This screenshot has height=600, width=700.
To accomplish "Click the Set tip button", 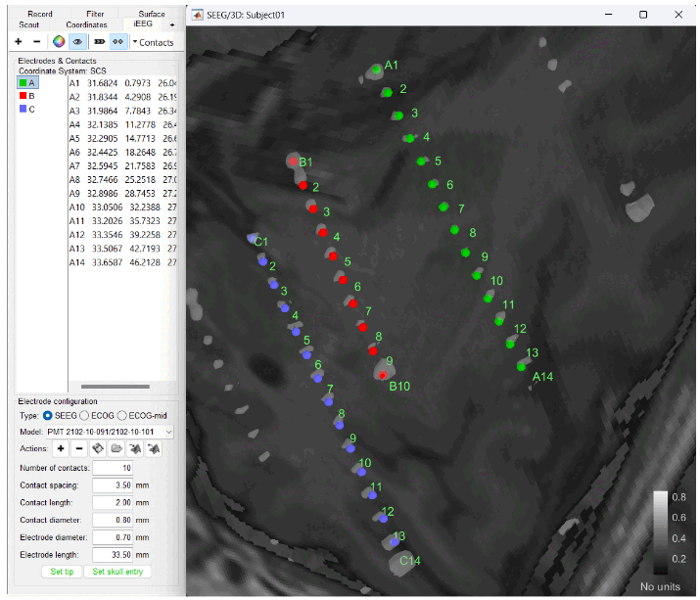I will coord(62,572).
